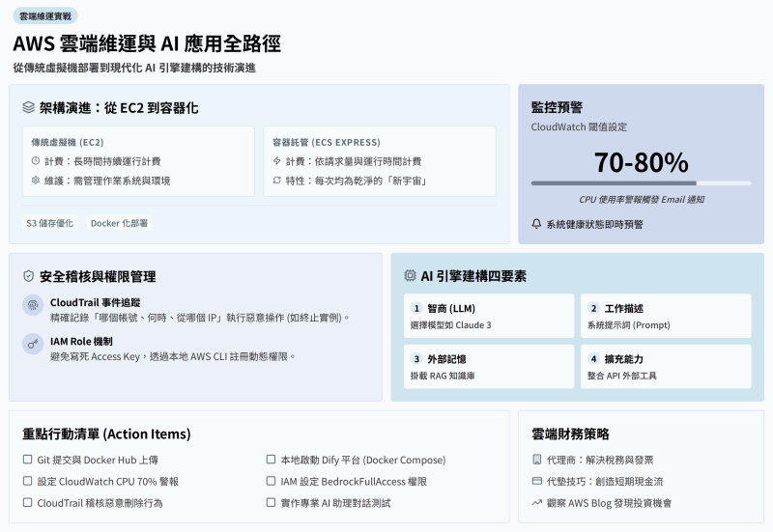
Task: Check the IAM 設定 BedrockFullAccess 權限 box
Action: point(271,481)
